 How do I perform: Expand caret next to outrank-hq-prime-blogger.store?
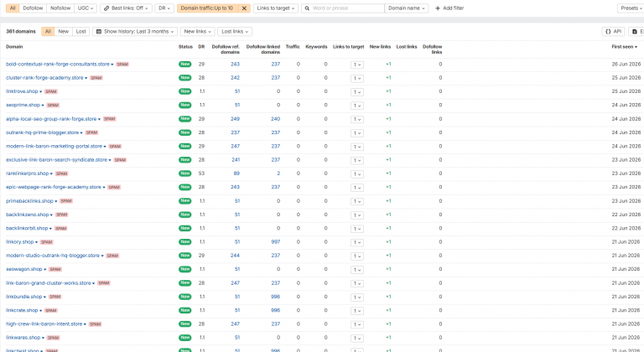pos(81,133)
